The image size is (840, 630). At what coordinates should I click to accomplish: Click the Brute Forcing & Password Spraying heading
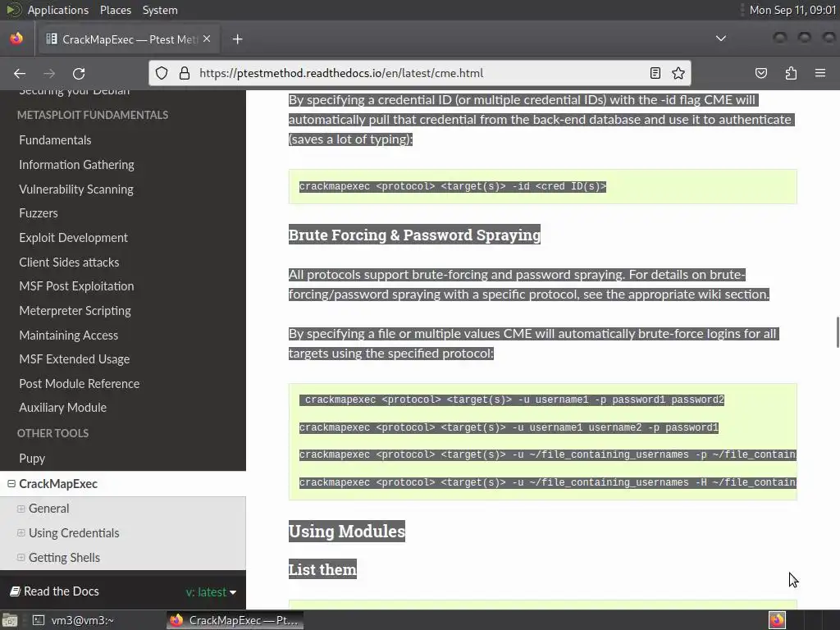[x=414, y=235]
